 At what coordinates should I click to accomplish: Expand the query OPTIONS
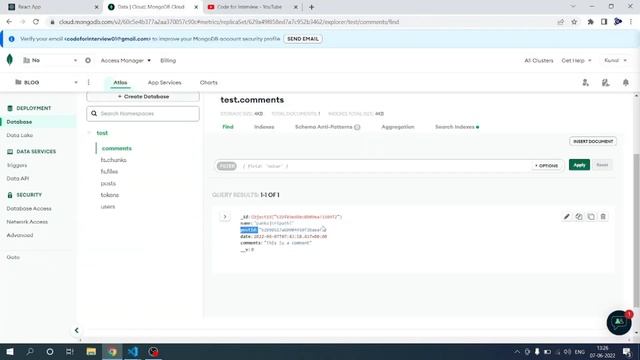[x=546, y=166]
